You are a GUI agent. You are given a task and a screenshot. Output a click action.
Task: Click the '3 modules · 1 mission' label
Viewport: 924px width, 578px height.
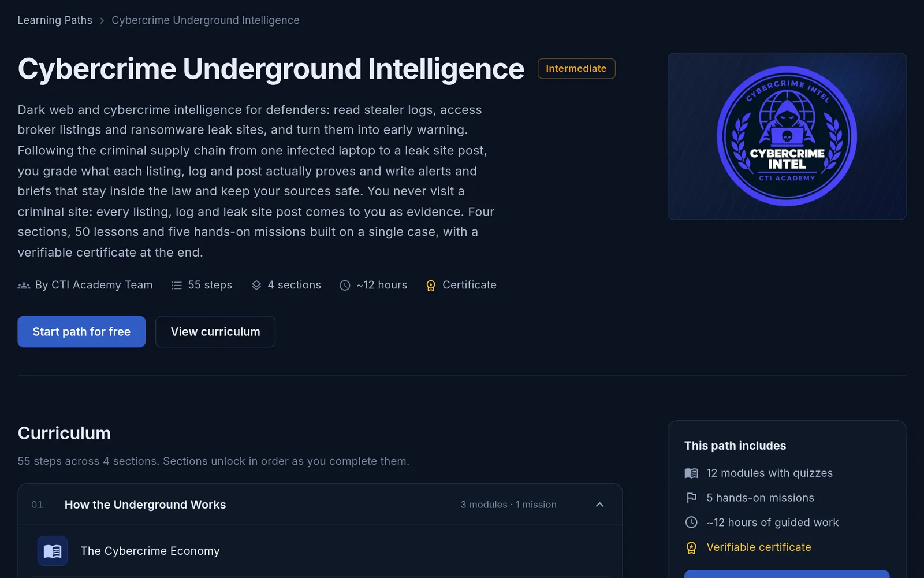click(508, 505)
